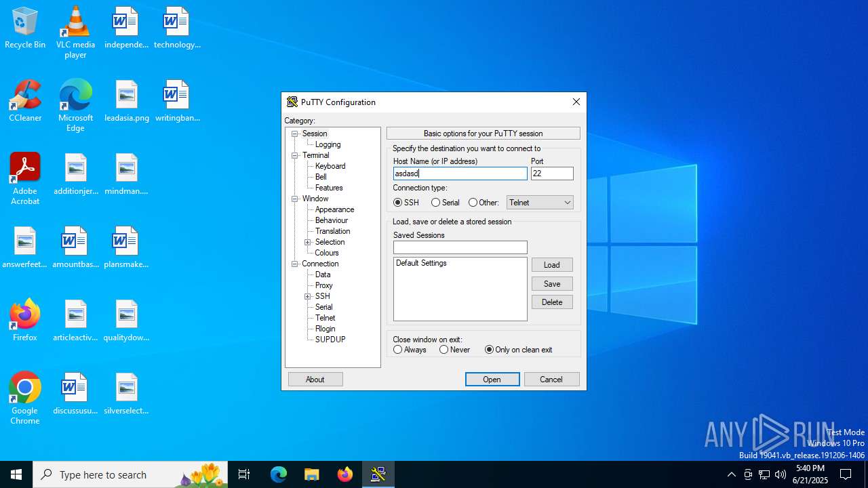Screen dimensions: 868x488
Task: Click the About button
Action: (315, 380)
